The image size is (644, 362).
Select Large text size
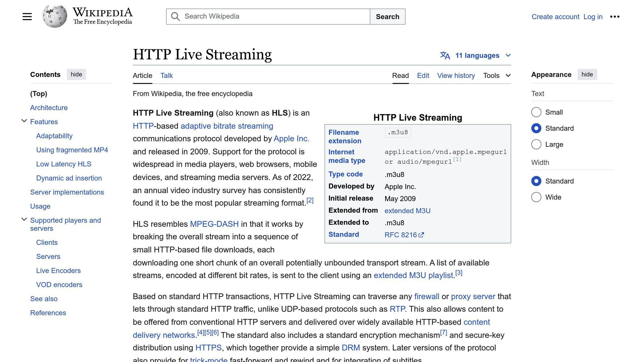536,144
